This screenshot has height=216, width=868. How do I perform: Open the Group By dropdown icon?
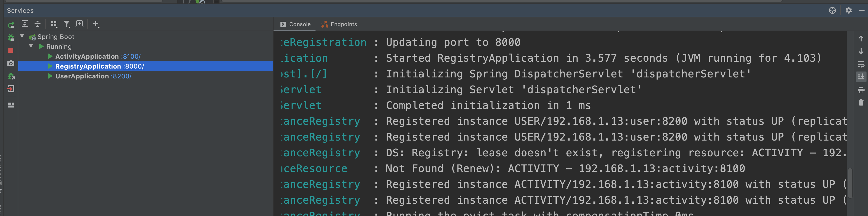(x=54, y=24)
